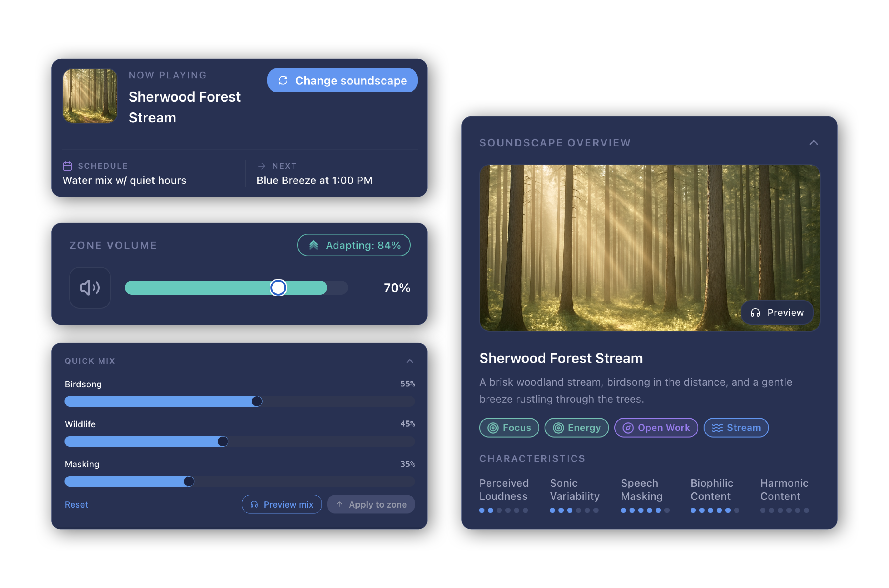Select the Open Work tag

656,428
